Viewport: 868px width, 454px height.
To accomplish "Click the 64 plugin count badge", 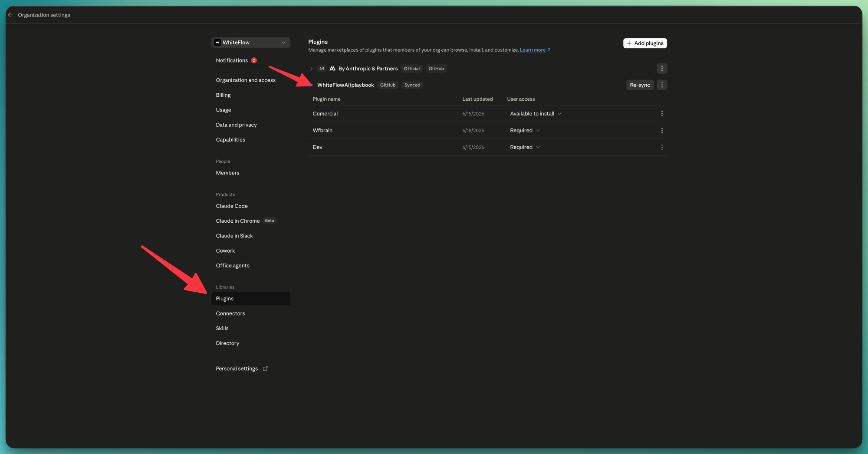I will pos(322,69).
